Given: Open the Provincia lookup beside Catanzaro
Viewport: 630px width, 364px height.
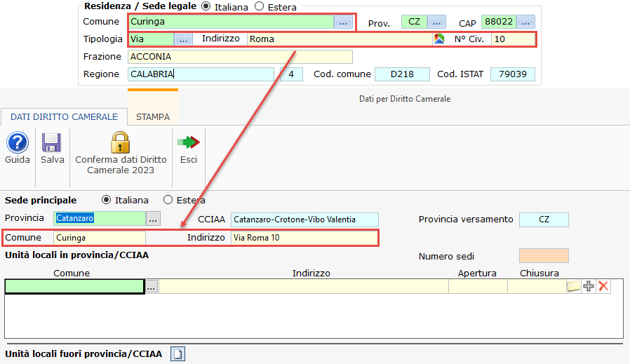Looking at the screenshot, I should [153, 219].
